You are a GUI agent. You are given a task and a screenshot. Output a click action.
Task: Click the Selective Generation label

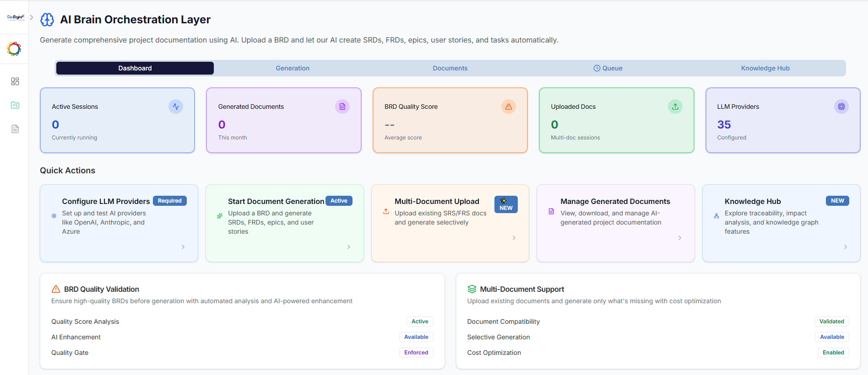[x=499, y=337]
